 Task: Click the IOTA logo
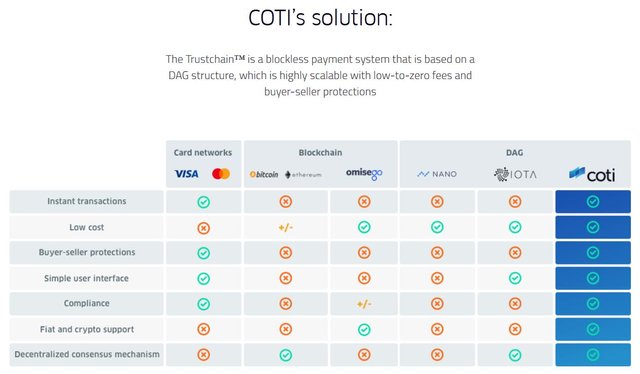tap(515, 174)
